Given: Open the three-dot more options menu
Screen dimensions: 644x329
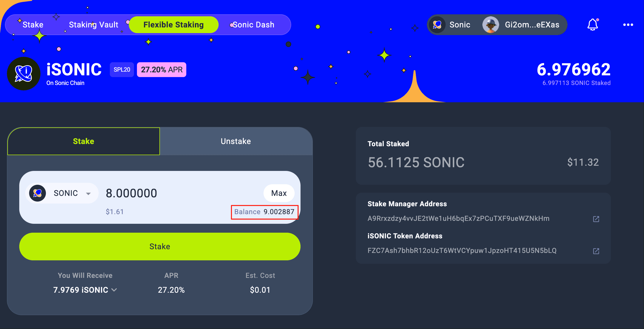Looking at the screenshot, I should tap(628, 24).
